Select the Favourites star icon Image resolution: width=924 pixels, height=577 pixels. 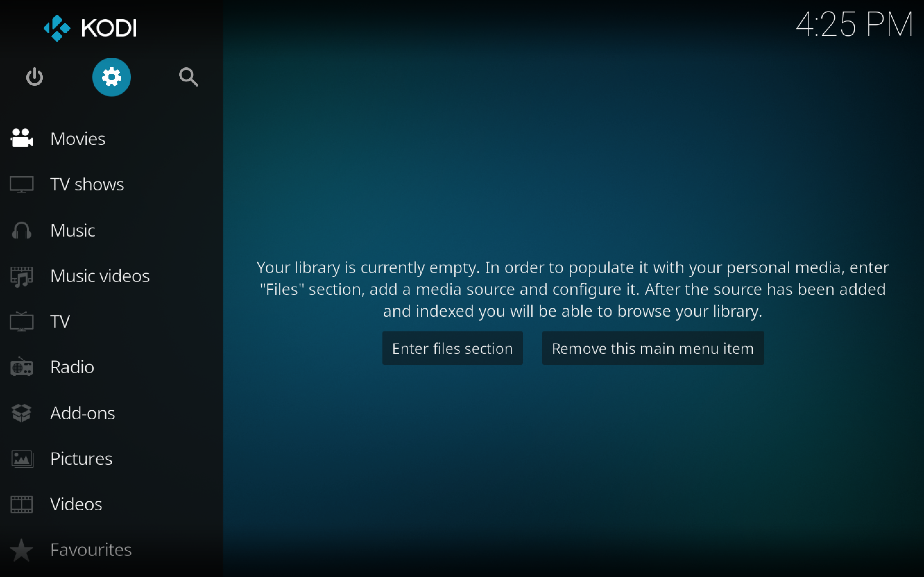click(22, 549)
